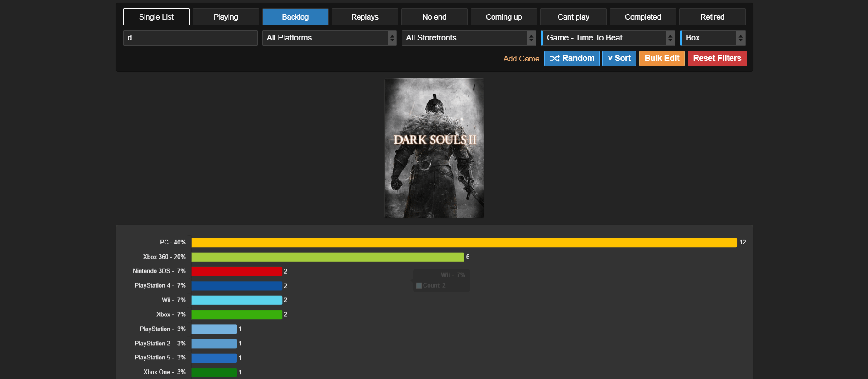The image size is (868, 379).
Task: Click the Sort button
Action: coord(619,58)
